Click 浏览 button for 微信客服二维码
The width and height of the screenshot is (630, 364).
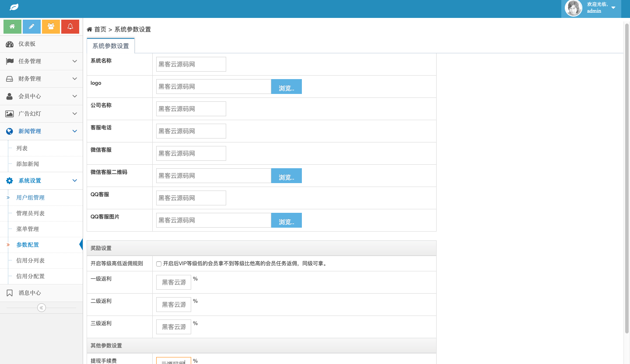(286, 176)
